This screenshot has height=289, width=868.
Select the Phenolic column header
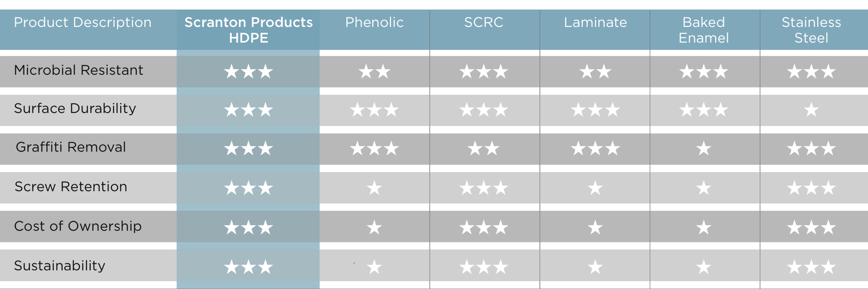click(x=374, y=22)
